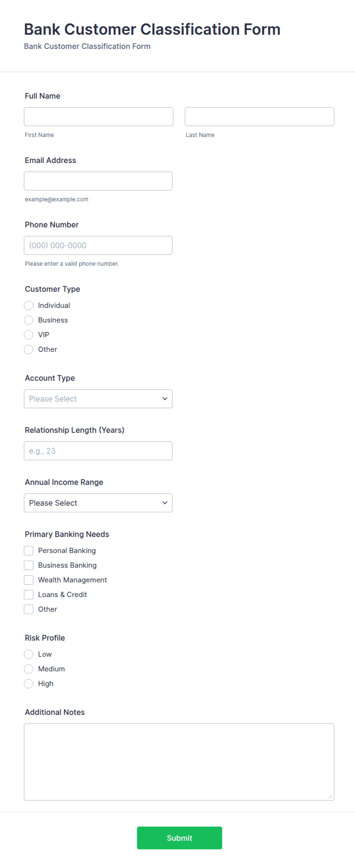Open the Account Type dropdown
Viewport: 355px width, 868px height.
[98, 399]
